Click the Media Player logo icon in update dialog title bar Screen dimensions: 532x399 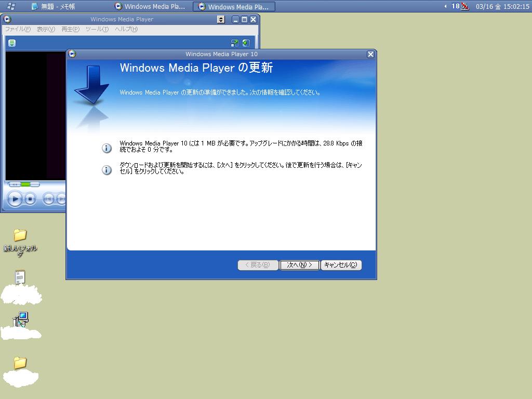pos(72,54)
